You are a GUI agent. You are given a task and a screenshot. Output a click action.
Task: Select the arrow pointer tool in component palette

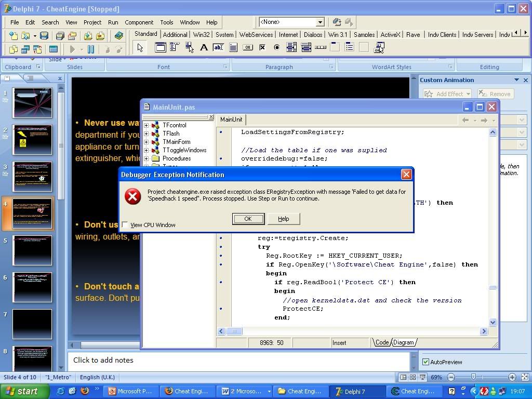(140, 47)
